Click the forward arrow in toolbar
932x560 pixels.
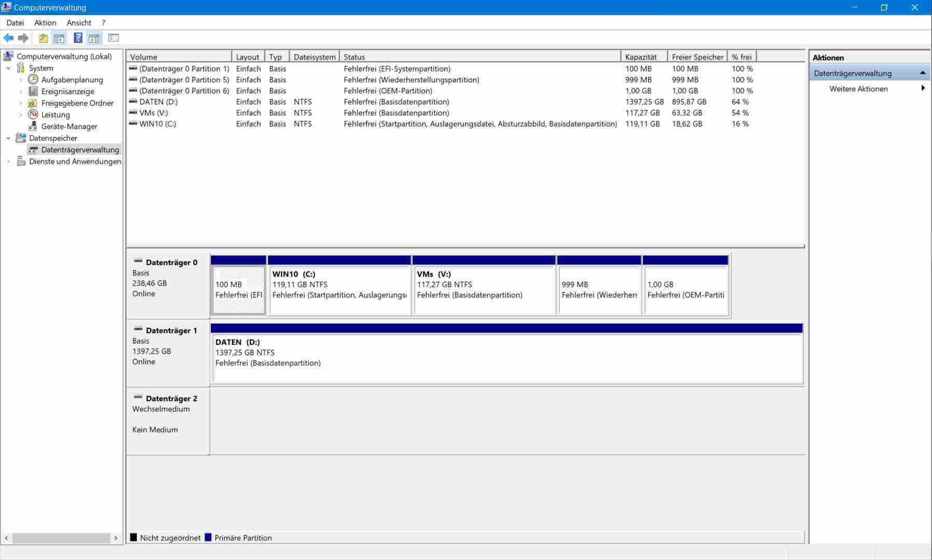[x=23, y=38]
